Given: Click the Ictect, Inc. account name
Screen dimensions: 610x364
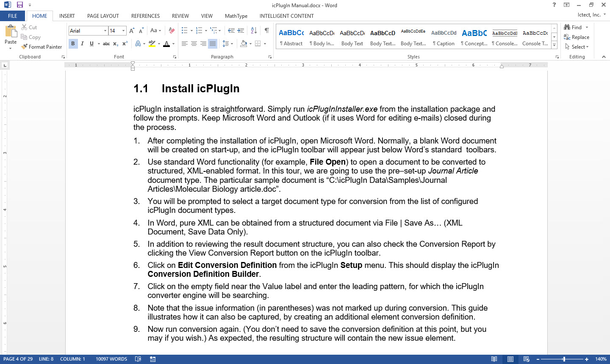Looking at the screenshot, I should pos(589,15).
